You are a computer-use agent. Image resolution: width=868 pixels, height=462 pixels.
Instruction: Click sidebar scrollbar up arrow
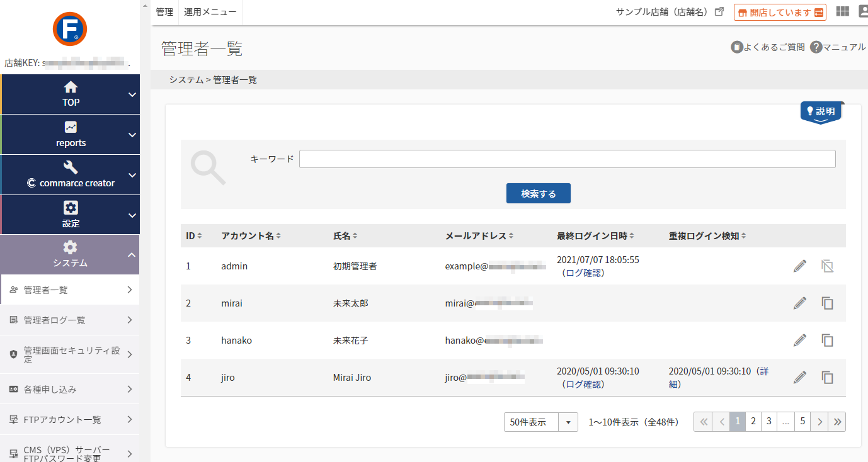click(x=145, y=4)
